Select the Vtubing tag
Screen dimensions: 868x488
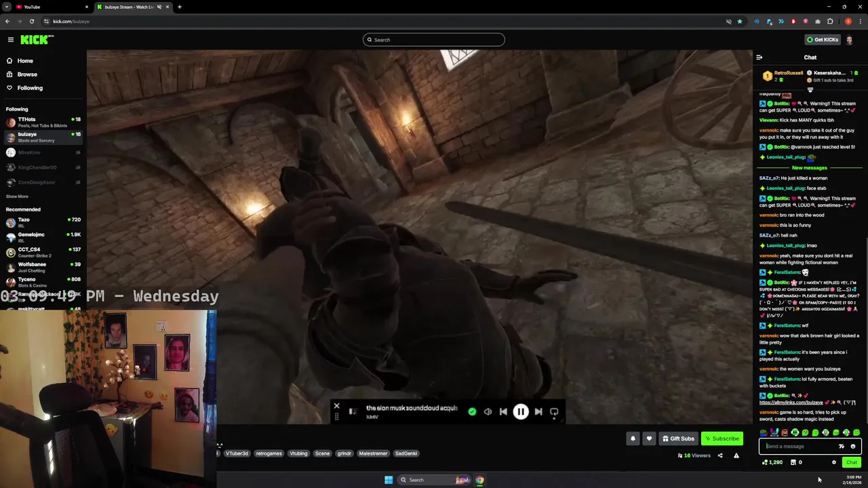click(298, 453)
